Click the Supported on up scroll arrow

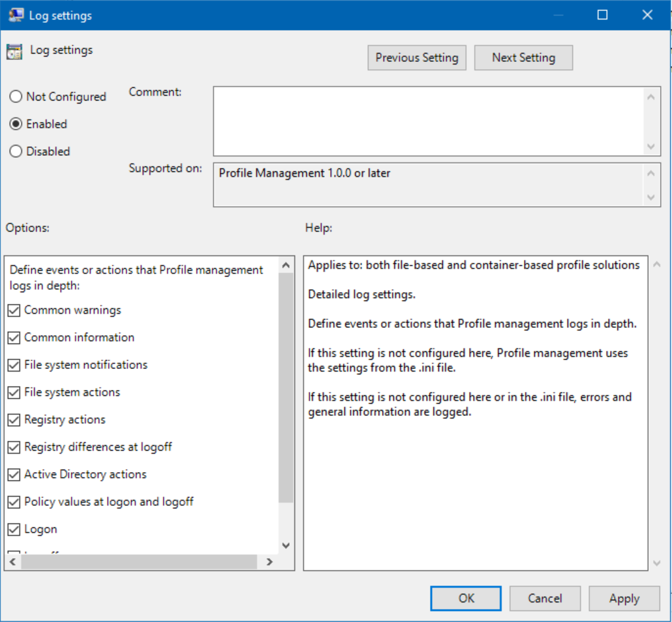651,173
